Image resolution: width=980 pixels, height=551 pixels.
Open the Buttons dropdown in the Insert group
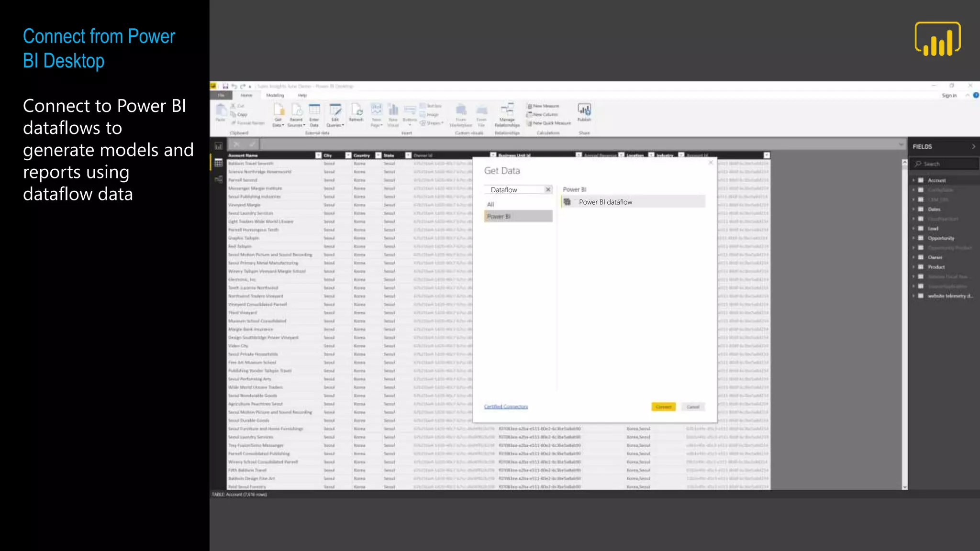tap(410, 115)
